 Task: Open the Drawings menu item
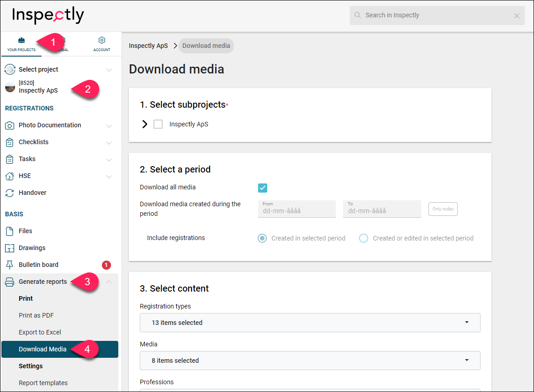[32, 248]
